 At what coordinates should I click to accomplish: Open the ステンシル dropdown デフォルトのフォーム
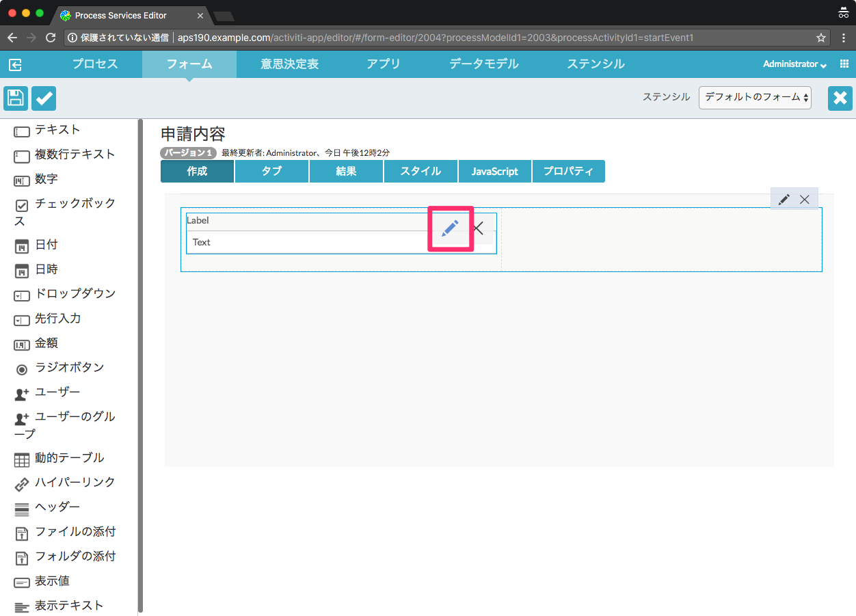(x=755, y=98)
